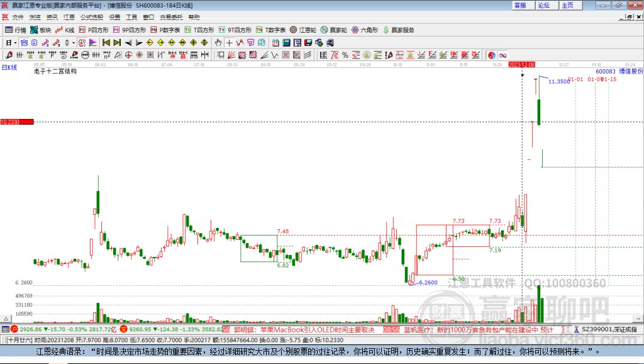Open the 9T四方形 tool

pyautogui.click(x=235, y=30)
